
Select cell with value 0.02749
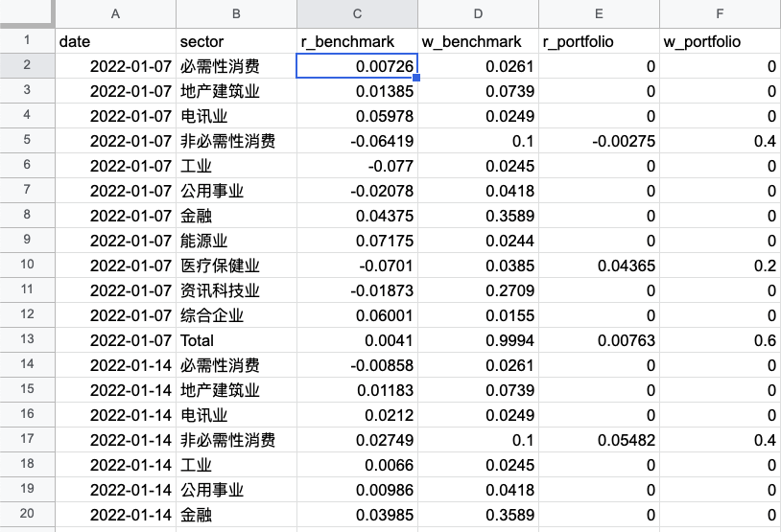click(357, 439)
